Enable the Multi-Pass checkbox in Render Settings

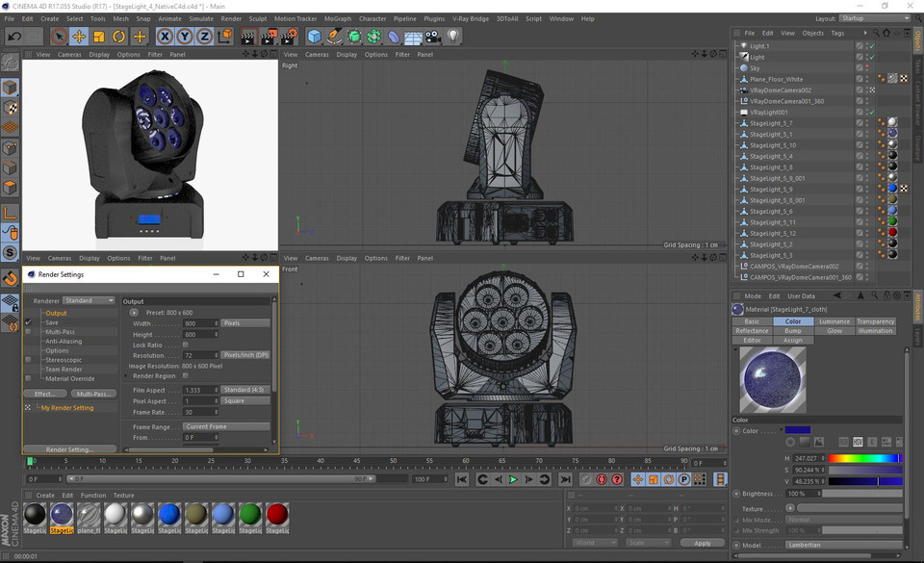coord(28,332)
